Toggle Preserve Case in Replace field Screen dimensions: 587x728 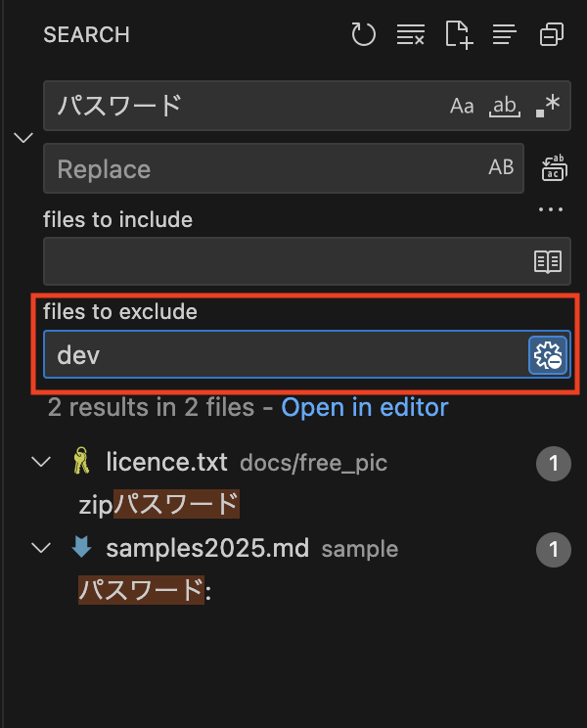[501, 167]
